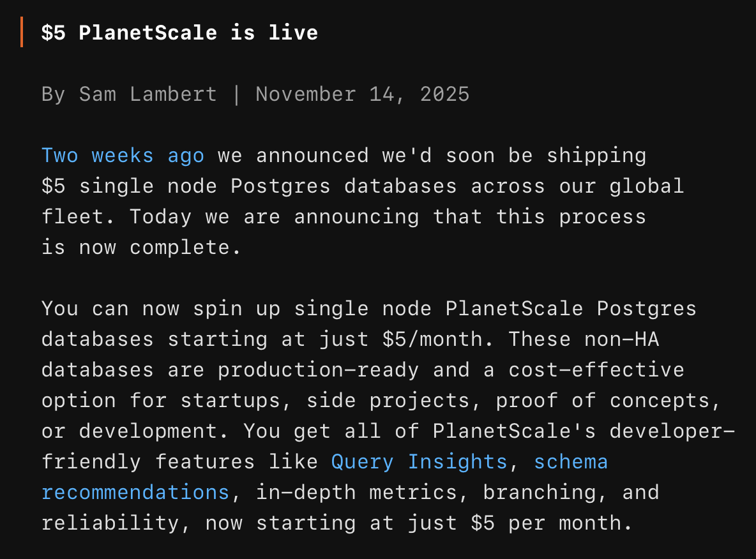Click the orange bar beside the title
The width and height of the screenshot is (756, 559).
[x=22, y=33]
